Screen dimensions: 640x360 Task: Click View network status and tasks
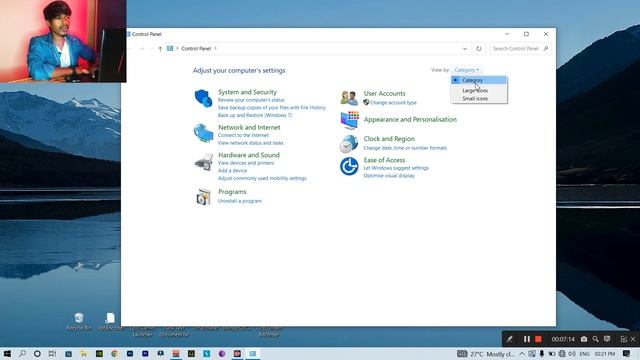tap(250, 143)
